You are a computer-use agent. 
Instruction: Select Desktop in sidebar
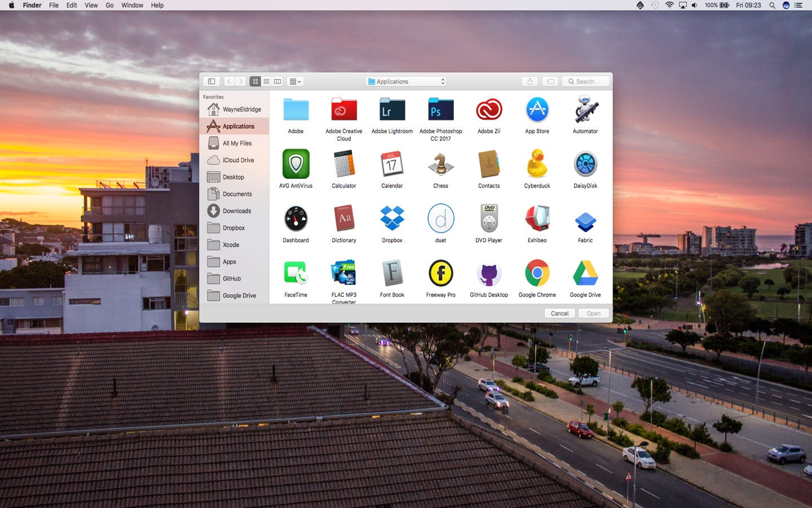(x=234, y=177)
